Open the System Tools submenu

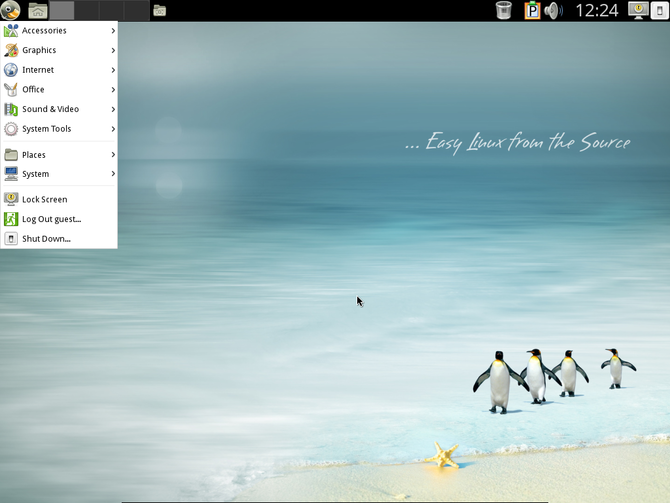pos(59,129)
